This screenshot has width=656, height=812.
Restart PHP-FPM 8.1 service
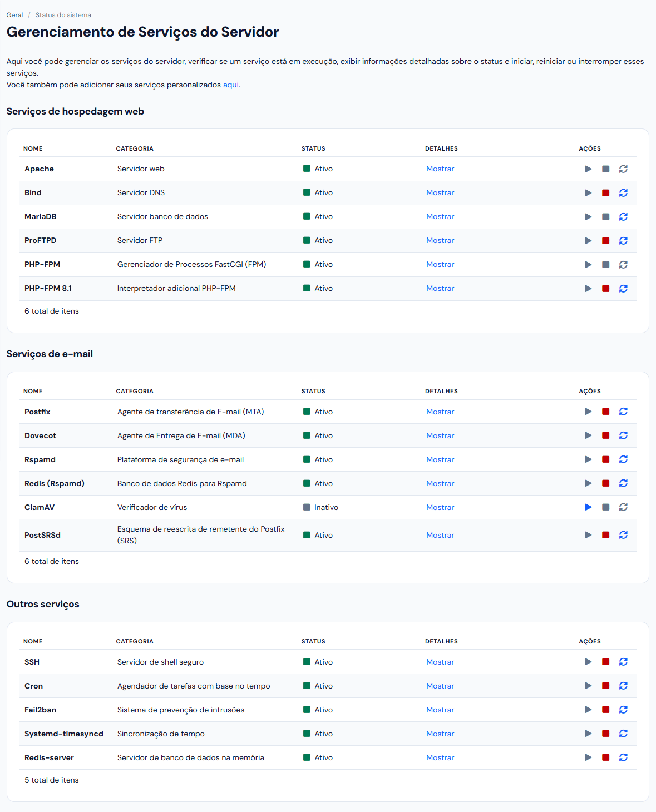(624, 289)
